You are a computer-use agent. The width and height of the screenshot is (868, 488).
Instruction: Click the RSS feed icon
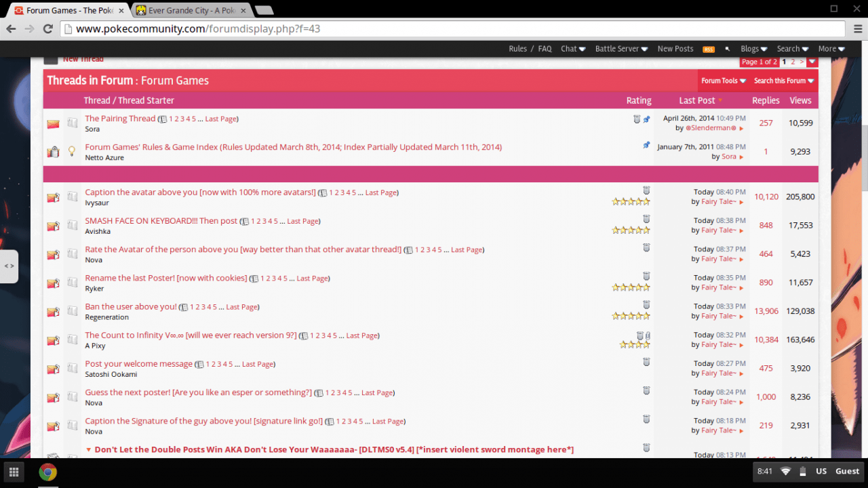[709, 49]
